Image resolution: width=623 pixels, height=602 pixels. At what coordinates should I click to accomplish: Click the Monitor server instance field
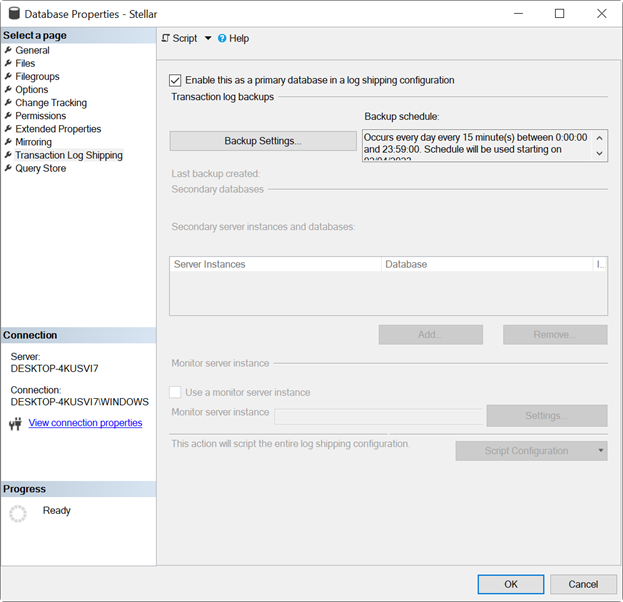pyautogui.click(x=378, y=416)
